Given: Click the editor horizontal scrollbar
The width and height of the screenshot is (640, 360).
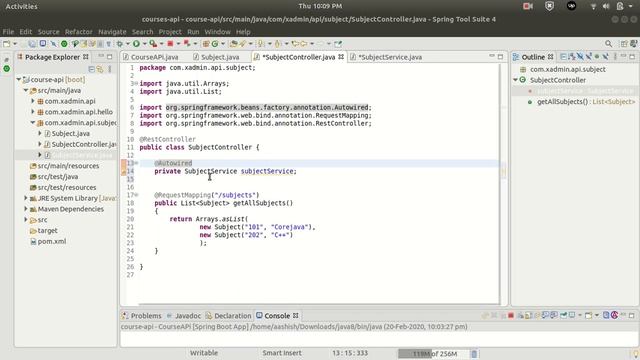Looking at the screenshot, I should pos(318,304).
